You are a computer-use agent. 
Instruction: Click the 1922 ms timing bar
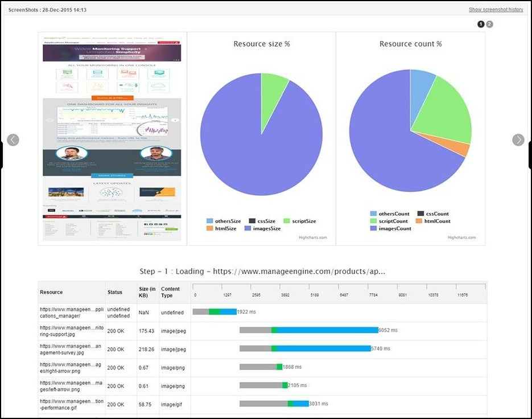click(x=215, y=311)
